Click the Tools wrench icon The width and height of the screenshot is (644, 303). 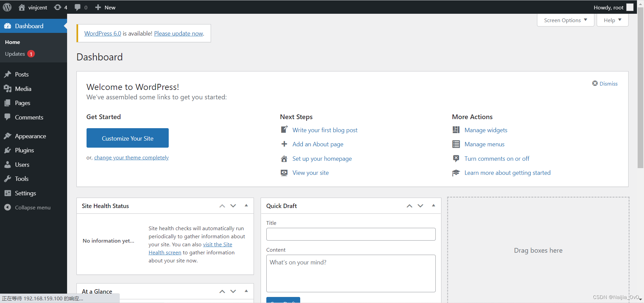(x=8, y=179)
